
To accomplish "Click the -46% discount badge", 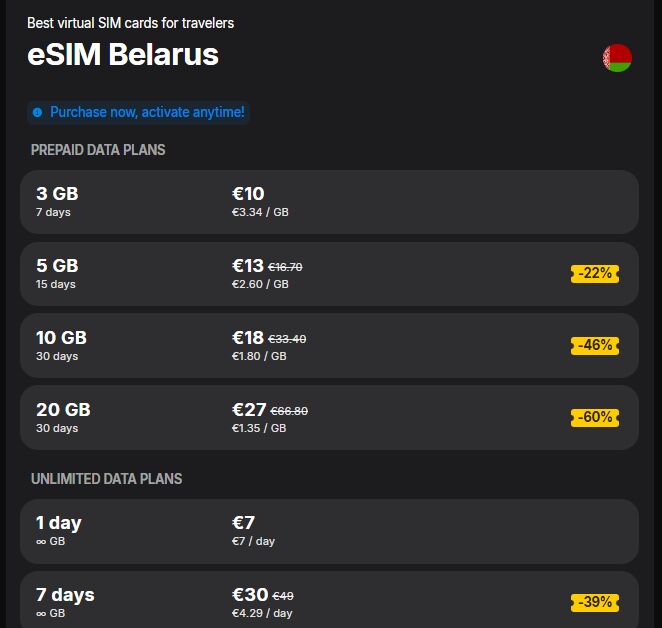I will click(x=595, y=345).
